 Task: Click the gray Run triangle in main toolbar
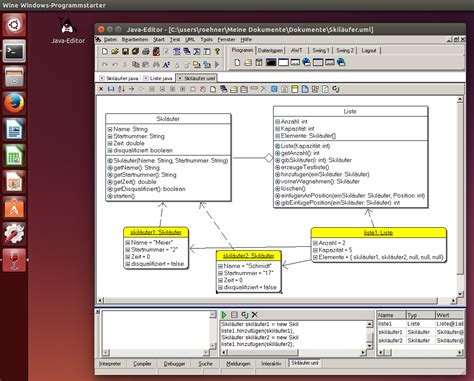pos(217,64)
